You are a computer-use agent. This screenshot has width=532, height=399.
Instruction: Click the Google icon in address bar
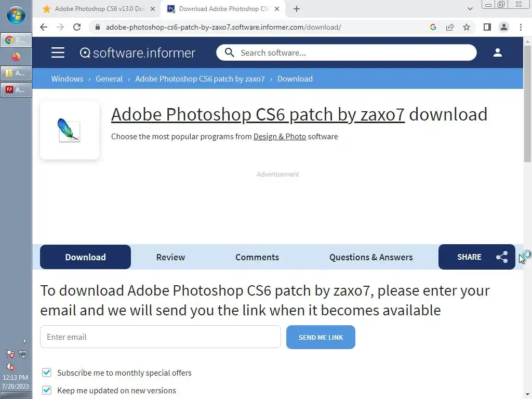[433, 27]
